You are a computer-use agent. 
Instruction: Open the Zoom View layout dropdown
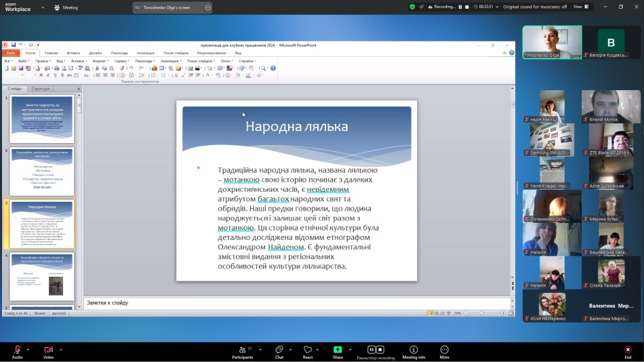tap(581, 7)
